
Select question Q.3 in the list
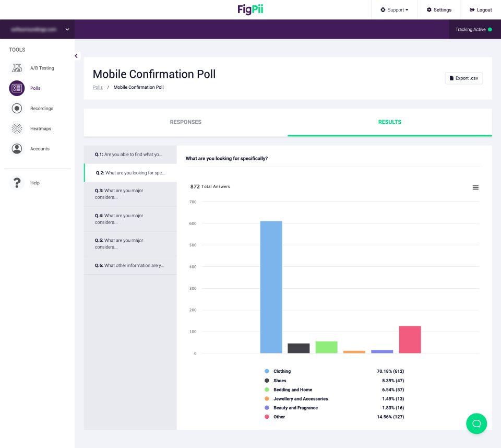pyautogui.click(x=130, y=193)
